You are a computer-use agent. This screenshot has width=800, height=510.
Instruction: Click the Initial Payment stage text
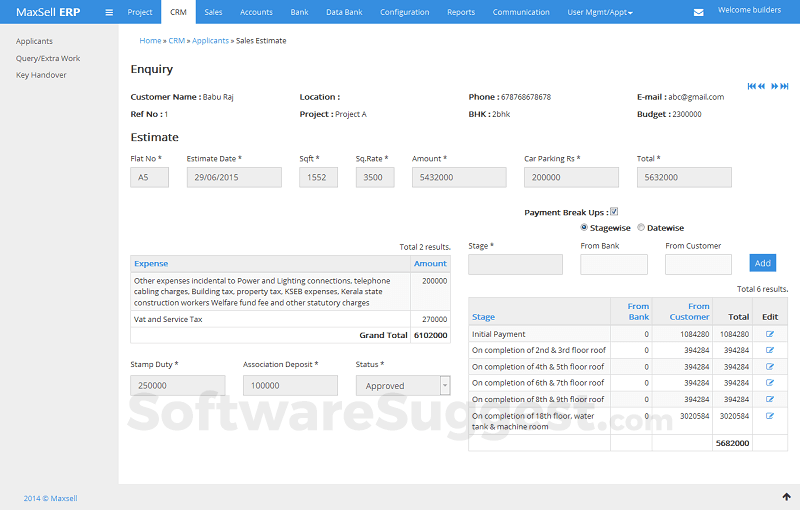pyautogui.click(x=498, y=334)
